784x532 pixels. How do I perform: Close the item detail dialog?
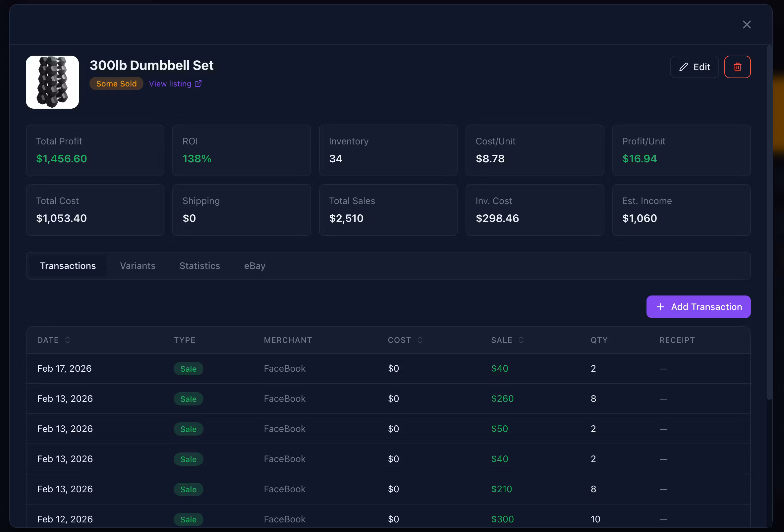click(747, 25)
